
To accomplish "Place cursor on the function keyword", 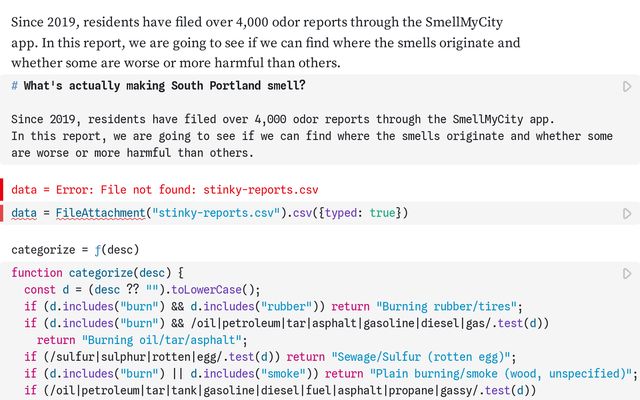I will coord(37,273).
